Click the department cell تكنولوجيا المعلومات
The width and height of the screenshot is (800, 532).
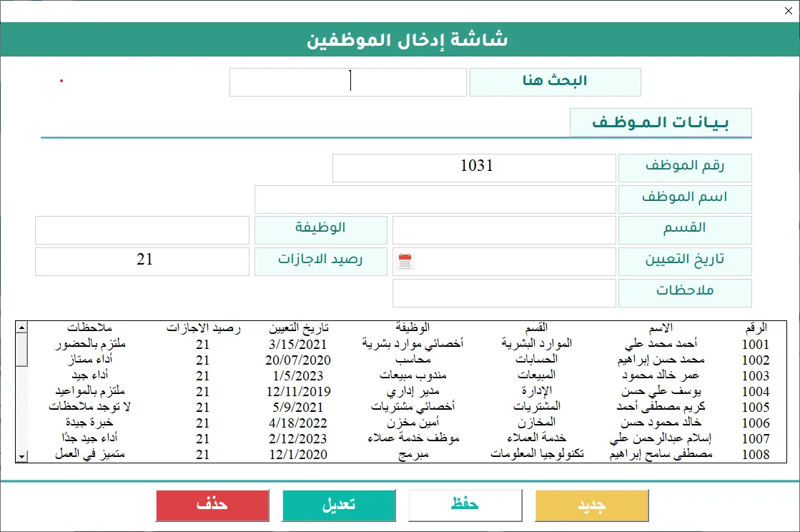[537, 454]
